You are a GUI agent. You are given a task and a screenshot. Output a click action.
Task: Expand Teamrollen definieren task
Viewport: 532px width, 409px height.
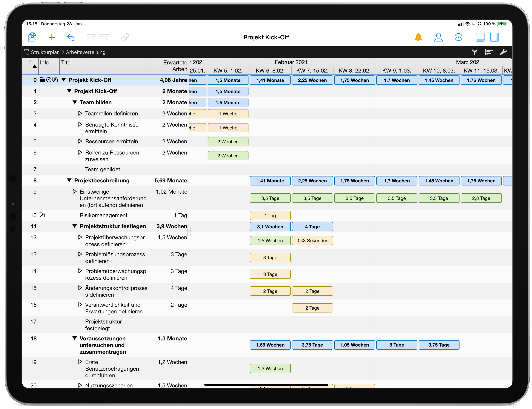click(x=80, y=113)
